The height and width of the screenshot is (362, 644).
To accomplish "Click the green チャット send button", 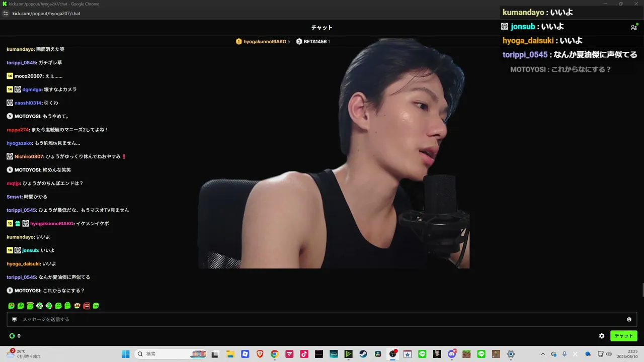I will [x=624, y=336].
